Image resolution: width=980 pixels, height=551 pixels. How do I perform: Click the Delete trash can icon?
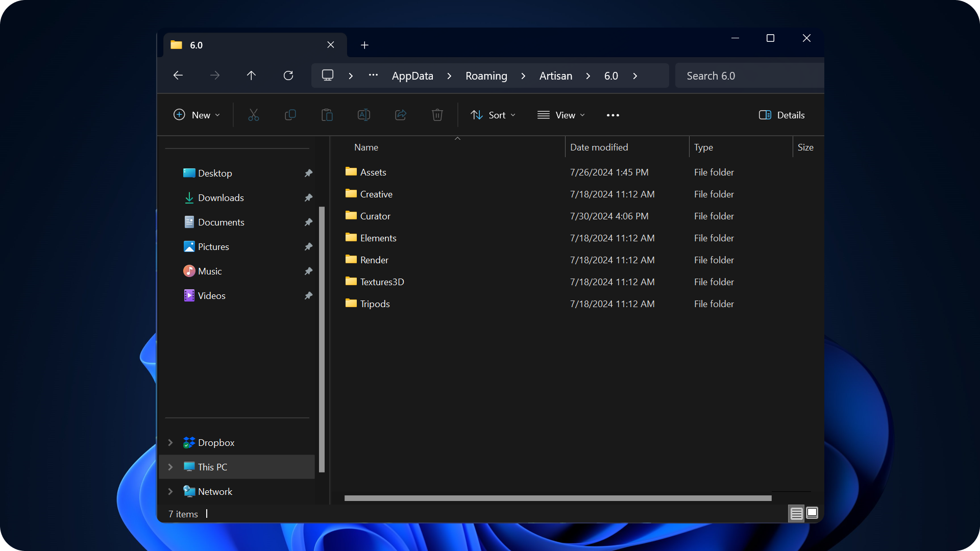click(x=437, y=115)
